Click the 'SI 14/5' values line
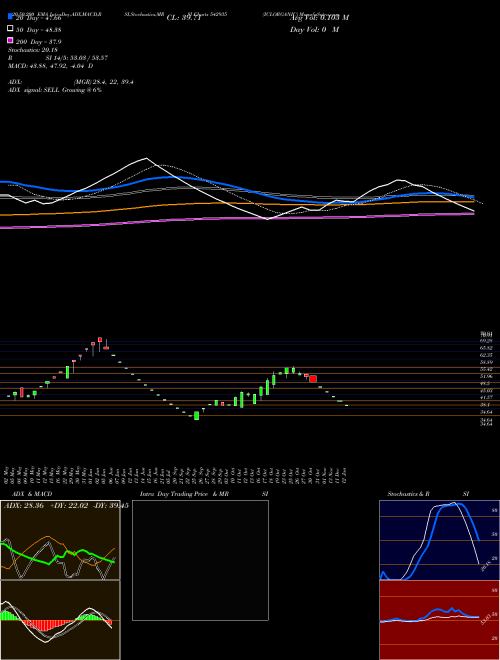The width and height of the screenshot is (500, 660). pyautogui.click(x=58, y=58)
